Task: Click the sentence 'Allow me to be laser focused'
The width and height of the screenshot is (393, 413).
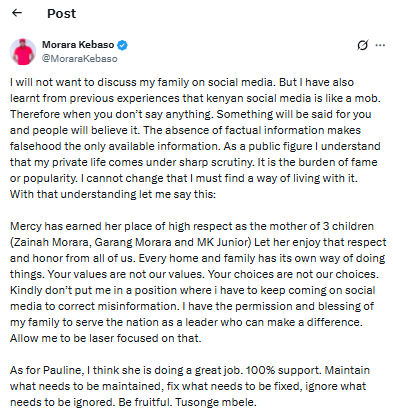Action: point(106,338)
